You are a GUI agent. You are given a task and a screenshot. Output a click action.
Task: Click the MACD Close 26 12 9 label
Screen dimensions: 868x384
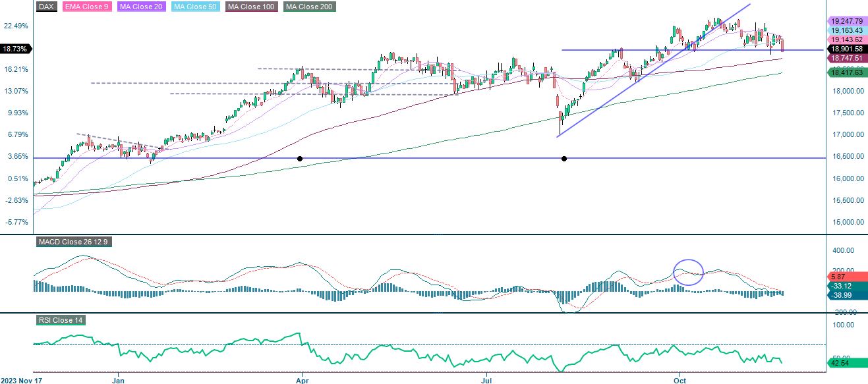click(x=74, y=242)
